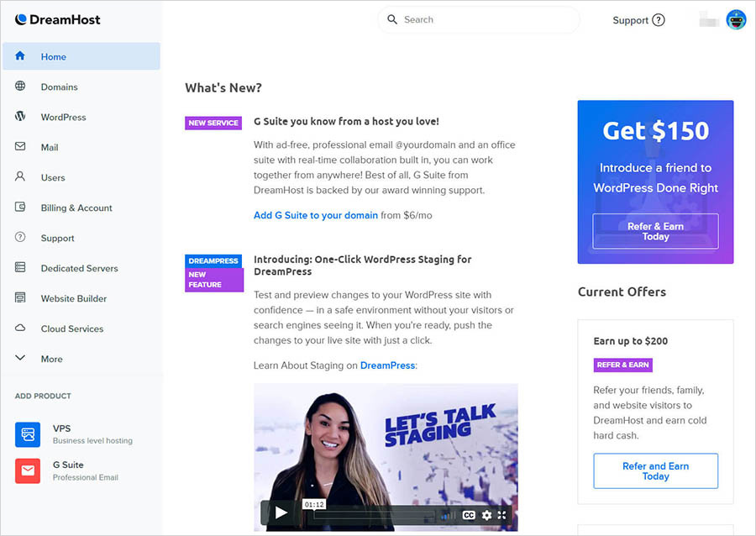Click the blue VPS product icon
The height and width of the screenshot is (536, 756).
click(28, 434)
